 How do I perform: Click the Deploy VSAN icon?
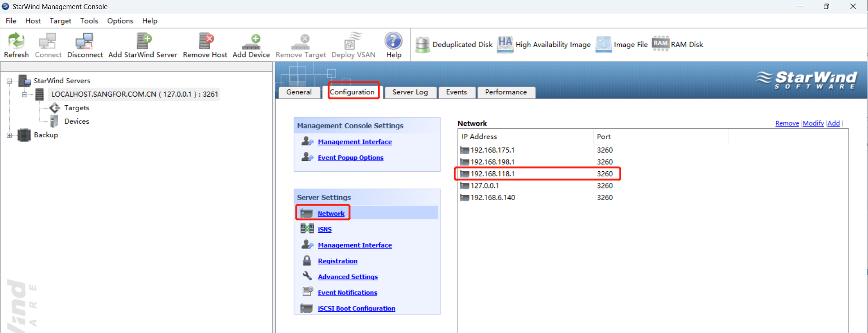click(353, 41)
